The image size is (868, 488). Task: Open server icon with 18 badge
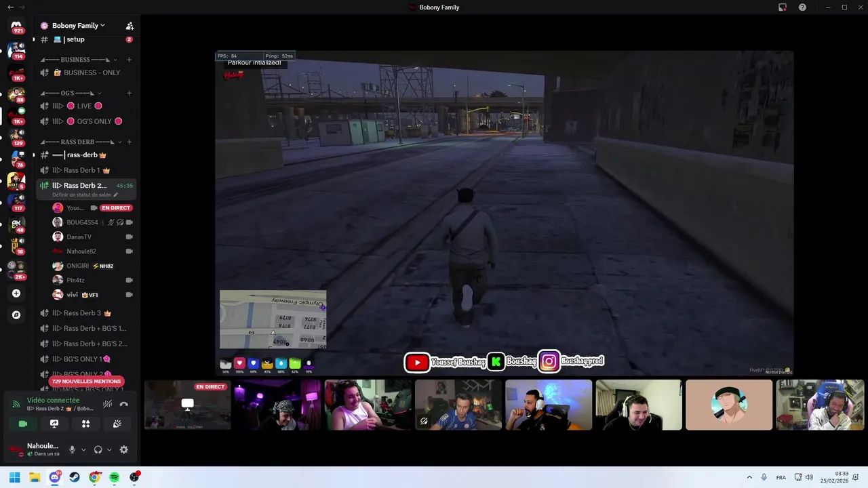[x=16, y=245]
